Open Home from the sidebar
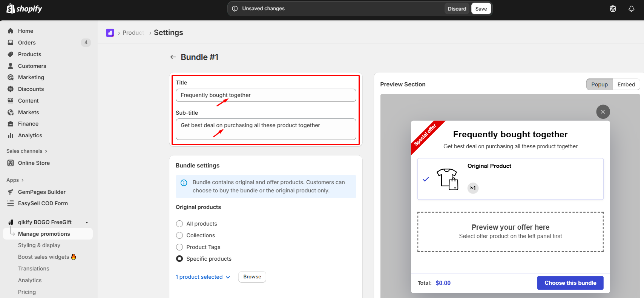Screen dimensions: 644x298 click(25, 31)
